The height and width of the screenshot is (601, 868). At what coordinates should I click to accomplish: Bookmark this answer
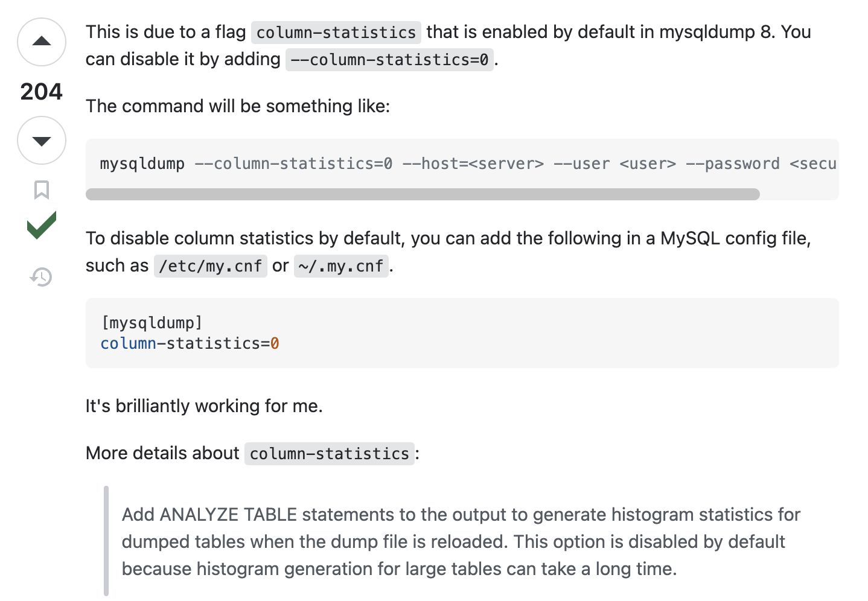pyautogui.click(x=42, y=189)
